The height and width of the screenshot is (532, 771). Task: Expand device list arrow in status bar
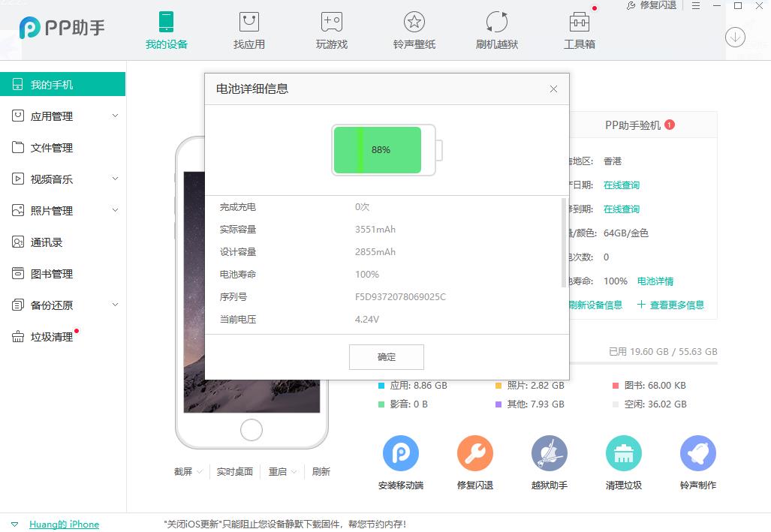pos(15,524)
